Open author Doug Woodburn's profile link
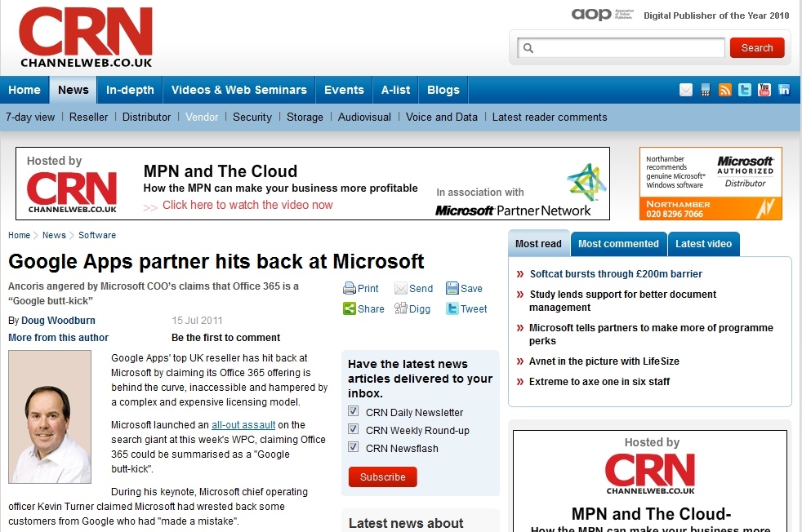This screenshot has height=532, width=802. pos(58,321)
